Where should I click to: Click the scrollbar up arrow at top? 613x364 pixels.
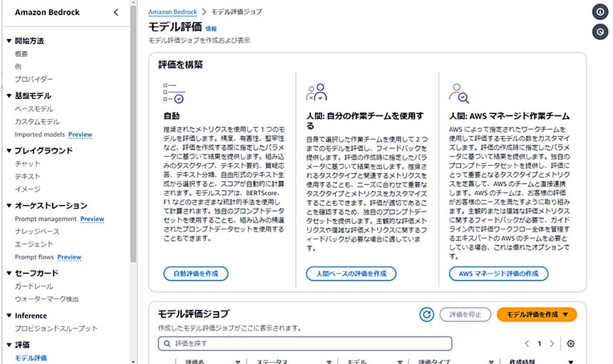click(x=133, y=2)
